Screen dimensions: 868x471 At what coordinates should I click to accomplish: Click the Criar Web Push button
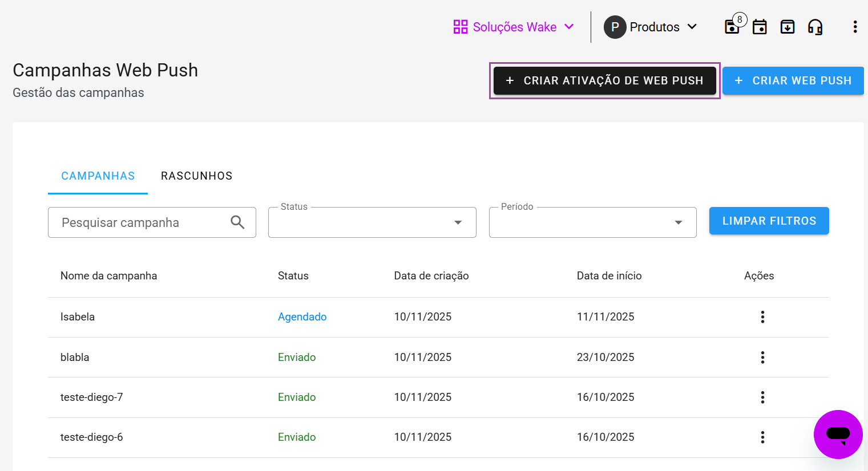pyautogui.click(x=793, y=80)
